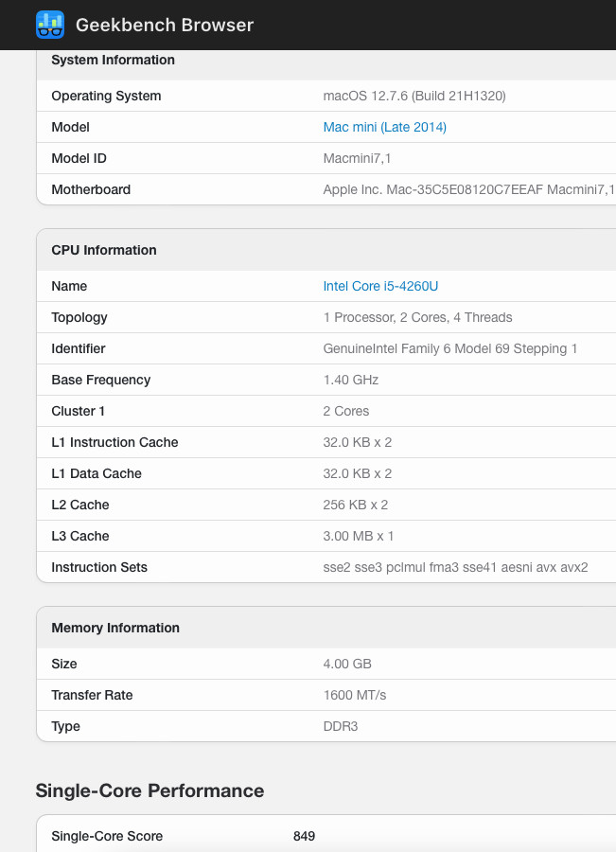Select the GenuineIntel Identifier value

tap(450, 348)
